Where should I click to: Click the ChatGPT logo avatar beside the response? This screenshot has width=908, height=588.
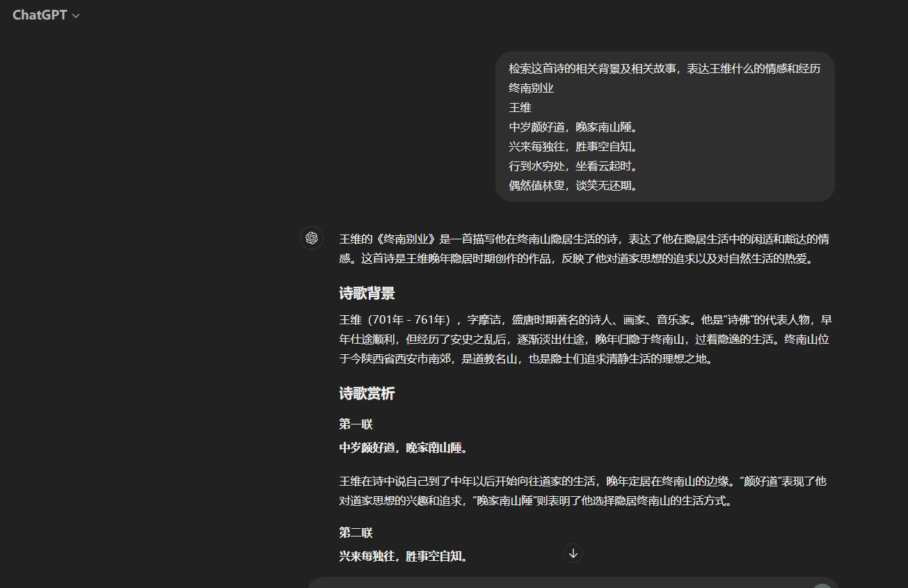pos(311,237)
